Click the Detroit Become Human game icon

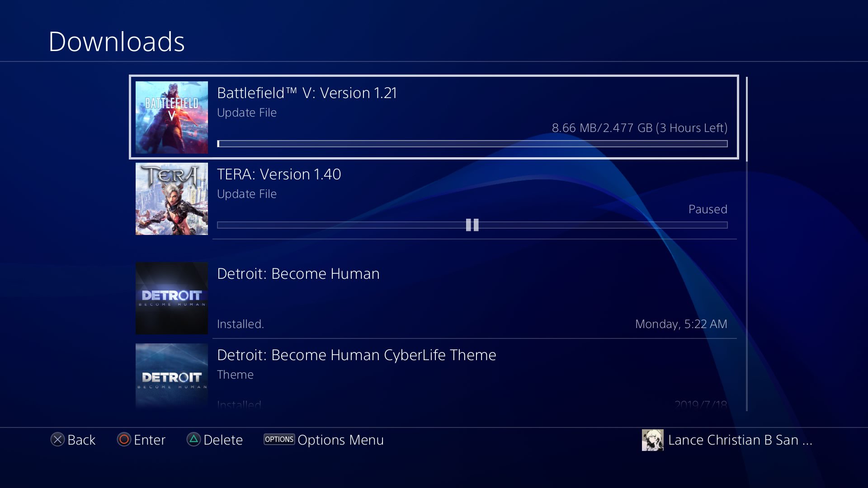coord(172,298)
